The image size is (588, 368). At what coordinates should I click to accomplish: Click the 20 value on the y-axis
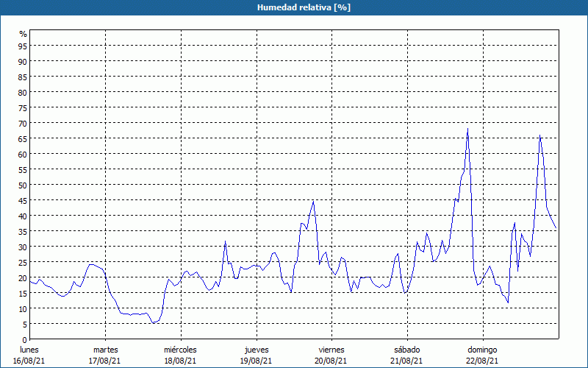point(23,277)
